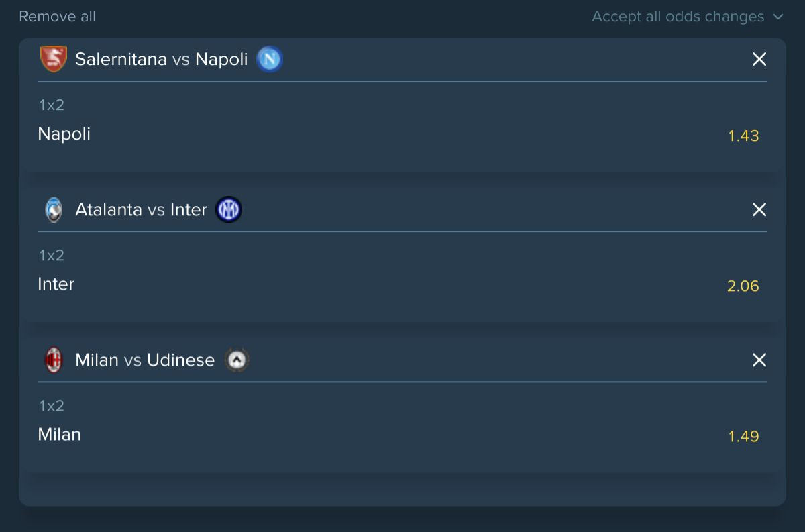The width and height of the screenshot is (805, 532).
Task: Click the Napoli 1x2 pick label
Action: (x=64, y=134)
